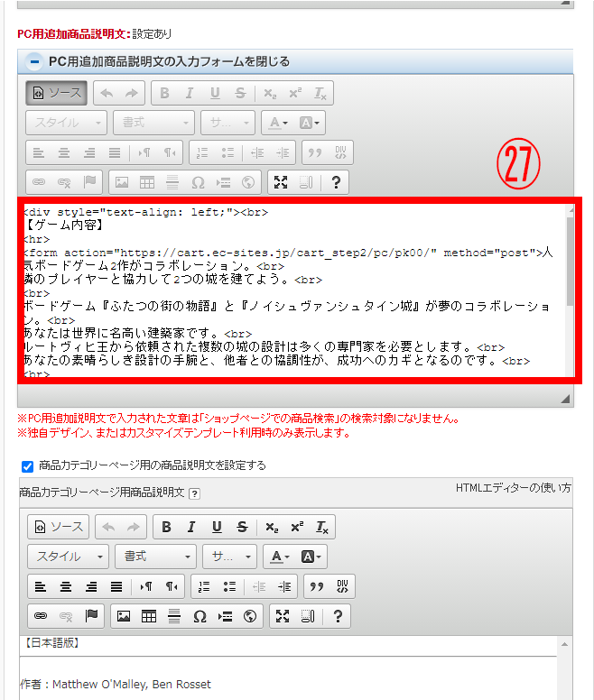Remove formatting in the category page editor
Image resolution: width=594 pixels, height=700 pixels.
click(322, 527)
